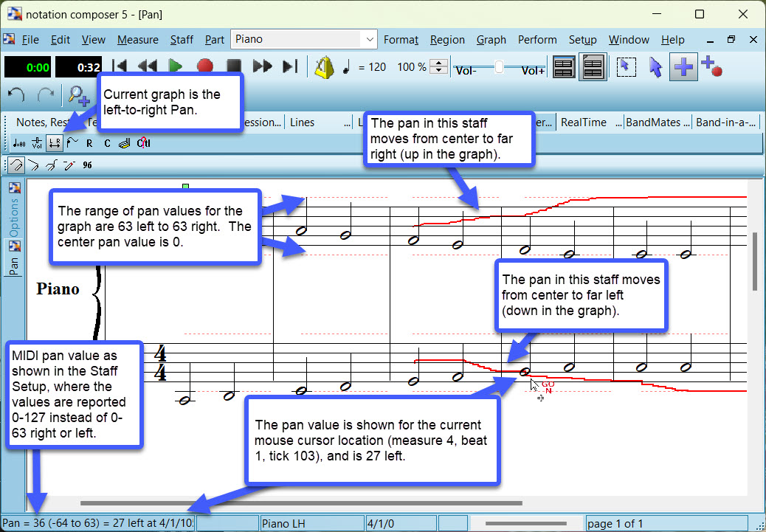The height and width of the screenshot is (532, 766).
Task: Click the volume slider thumb
Action: tap(500, 67)
